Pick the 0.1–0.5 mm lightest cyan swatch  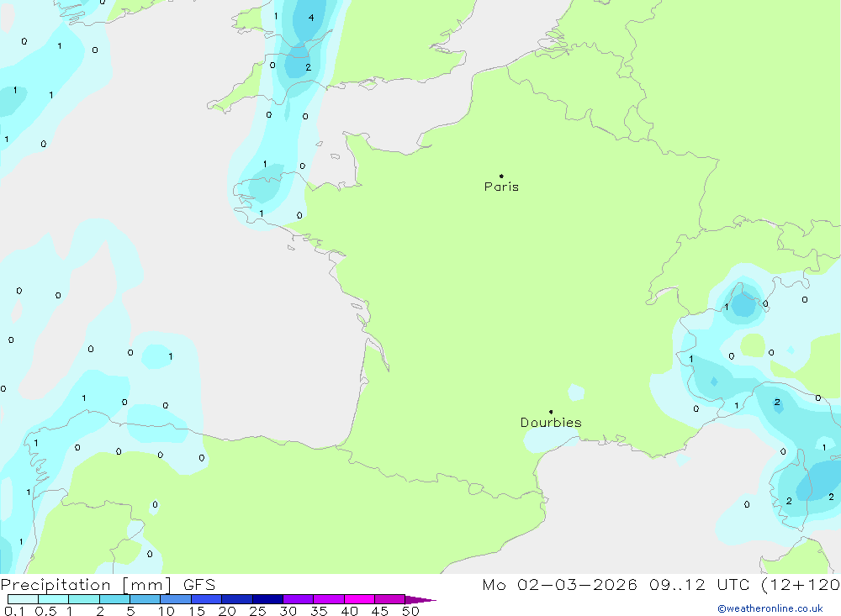23,599
